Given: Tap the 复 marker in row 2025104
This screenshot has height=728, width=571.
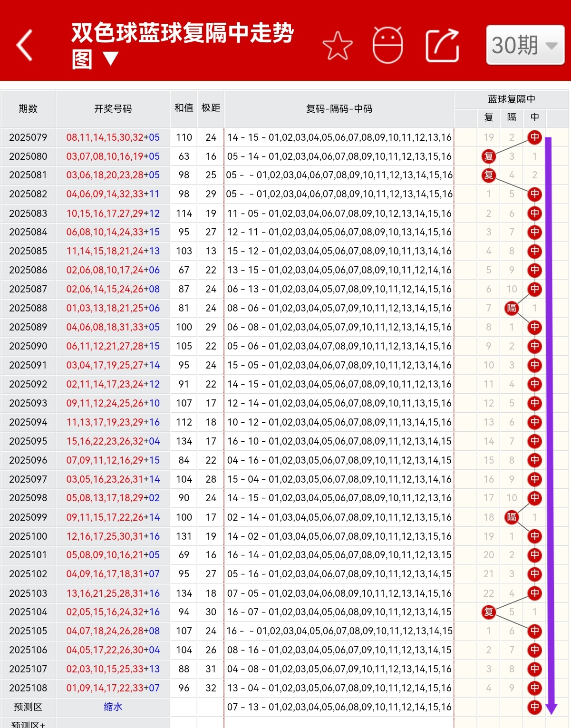Looking at the screenshot, I should click(489, 612).
